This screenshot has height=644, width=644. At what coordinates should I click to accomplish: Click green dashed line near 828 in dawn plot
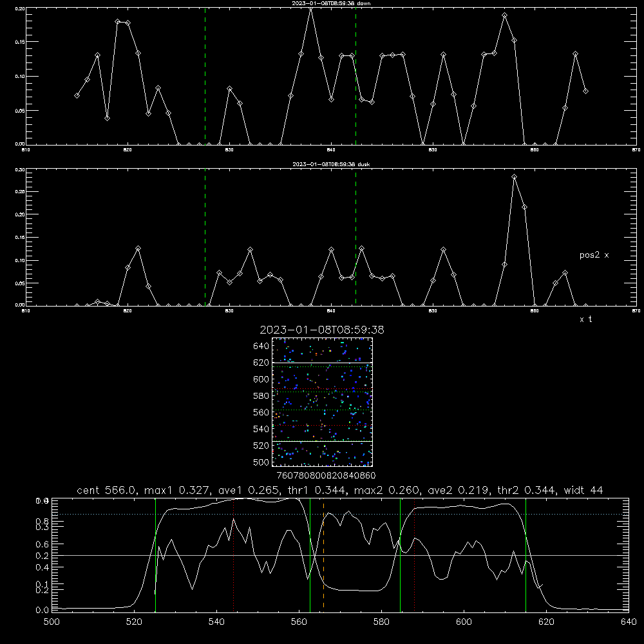coord(205,76)
